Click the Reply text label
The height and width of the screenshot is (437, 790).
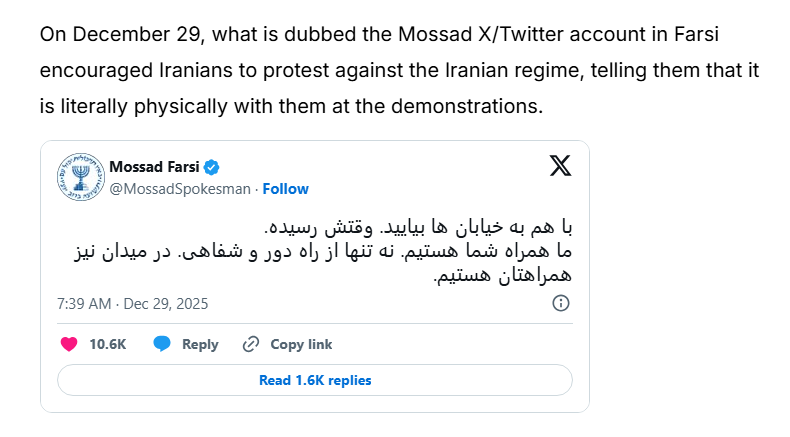point(200,344)
